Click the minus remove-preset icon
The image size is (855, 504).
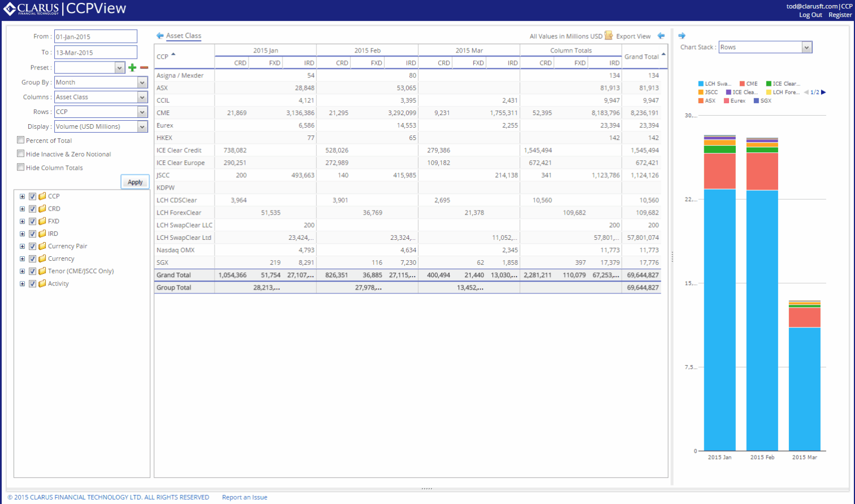[144, 68]
